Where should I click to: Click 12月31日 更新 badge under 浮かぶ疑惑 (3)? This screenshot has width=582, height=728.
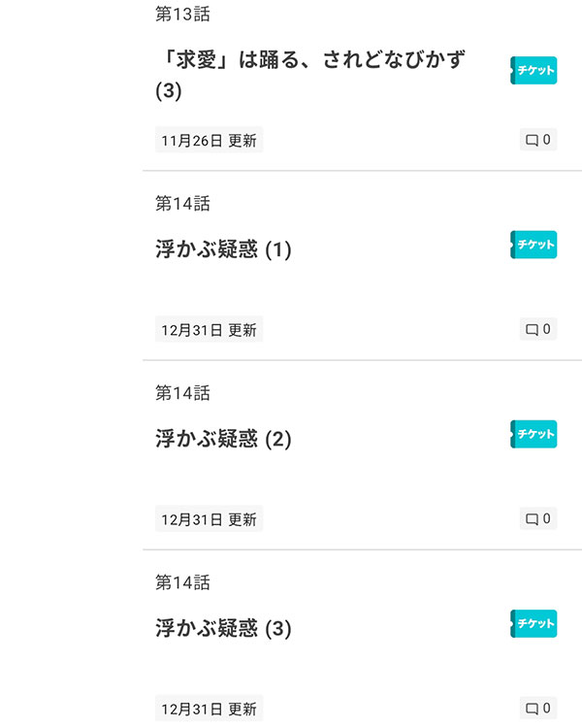pos(209,709)
